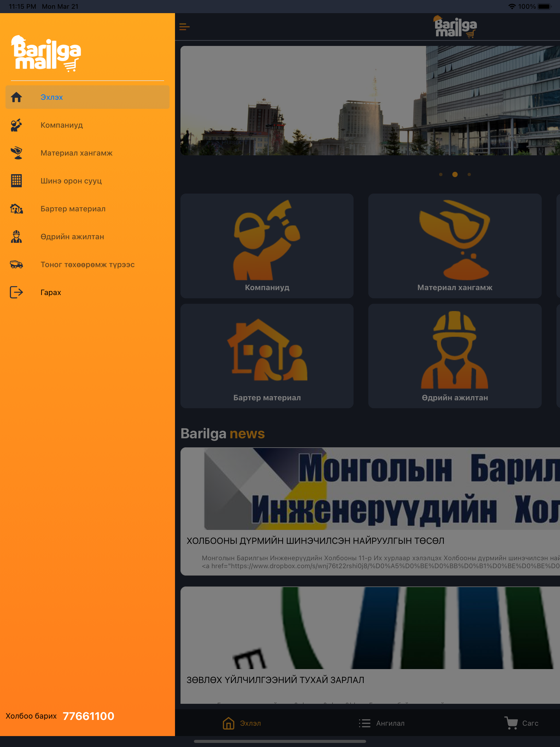Click the home icon beside Эхлэх
The height and width of the screenshot is (747, 560).
(x=16, y=97)
